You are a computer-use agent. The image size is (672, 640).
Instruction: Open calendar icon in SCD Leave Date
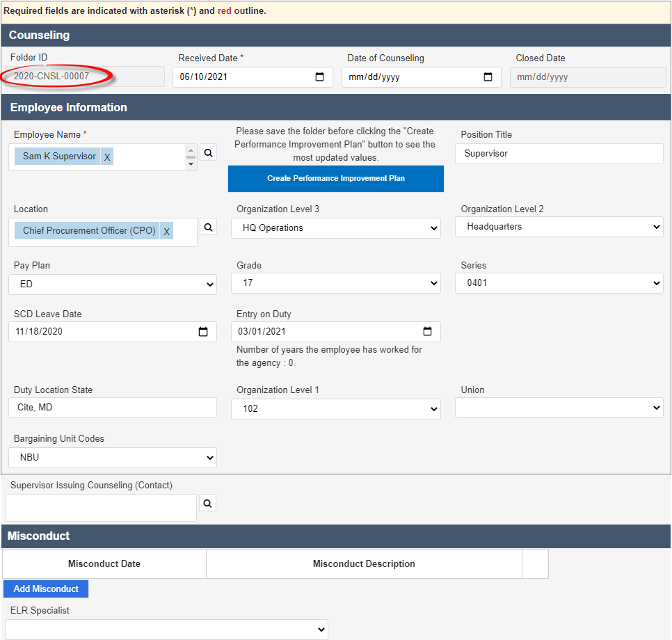point(203,331)
